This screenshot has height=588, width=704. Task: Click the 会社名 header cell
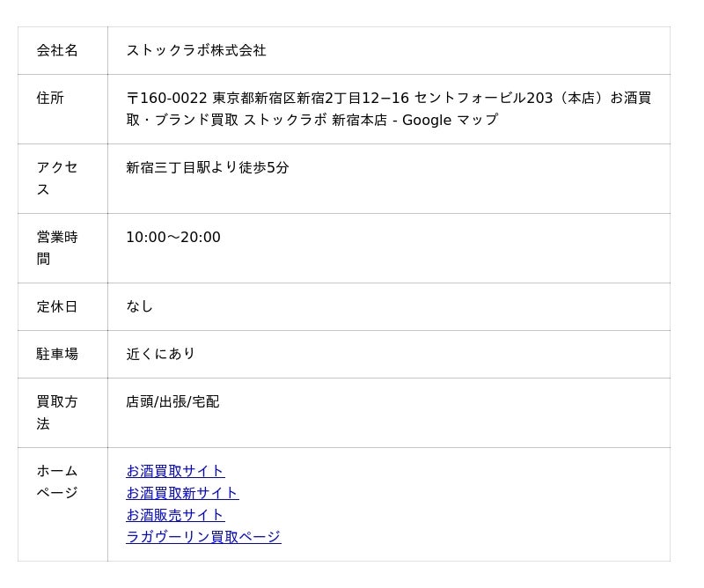57,51
